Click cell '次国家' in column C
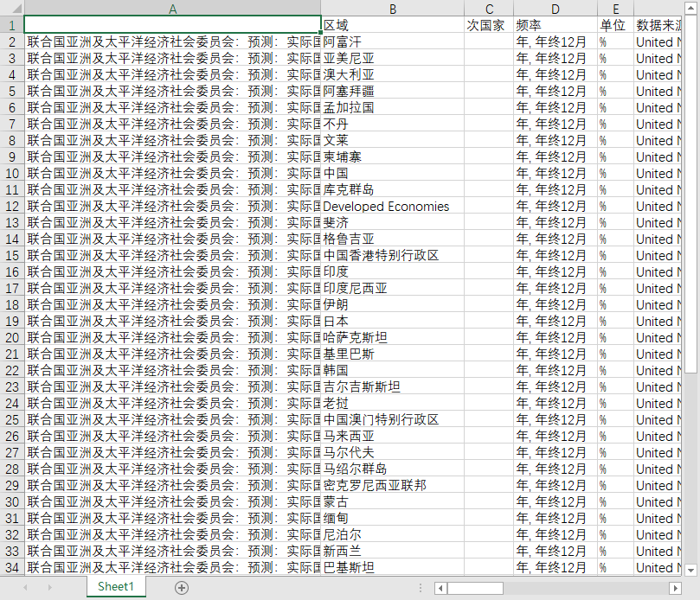This screenshot has height=600, width=700. pyautogui.click(x=489, y=25)
